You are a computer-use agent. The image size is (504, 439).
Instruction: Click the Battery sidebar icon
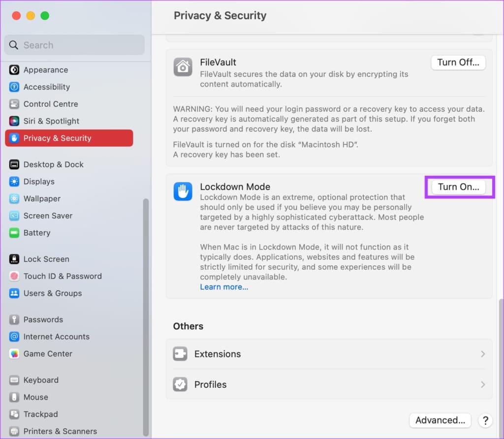[x=14, y=233]
